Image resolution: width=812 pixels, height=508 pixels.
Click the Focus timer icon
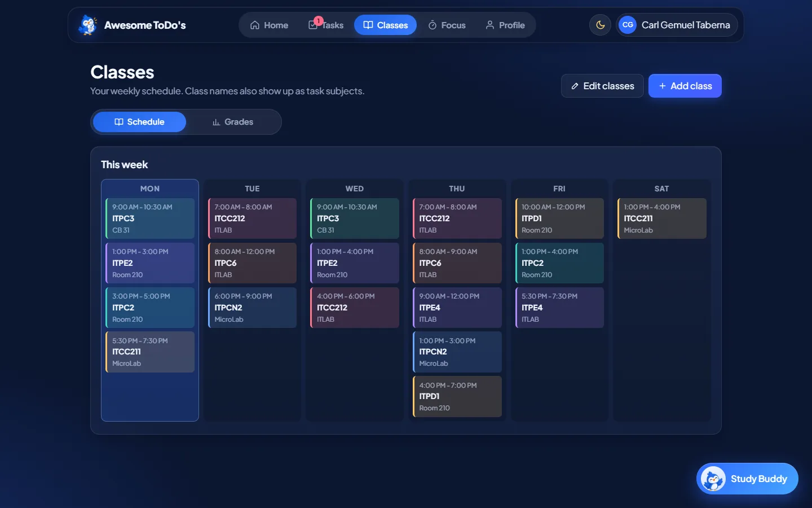pyautogui.click(x=433, y=25)
